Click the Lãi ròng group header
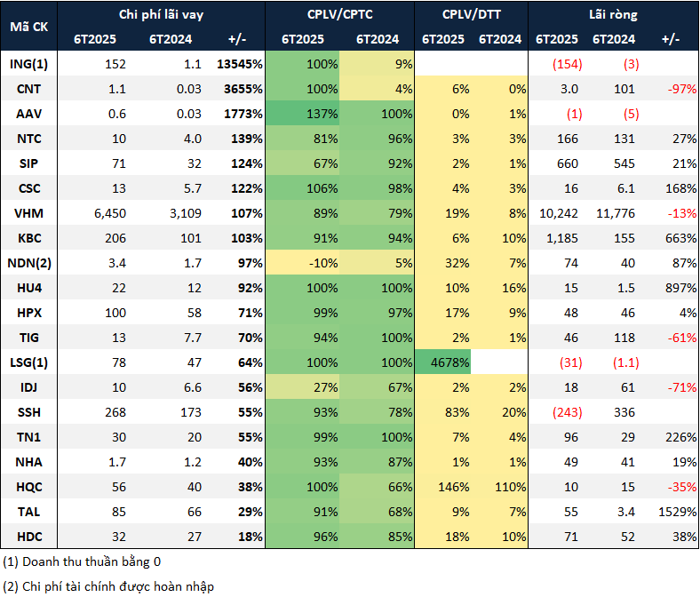 pyautogui.click(x=612, y=15)
